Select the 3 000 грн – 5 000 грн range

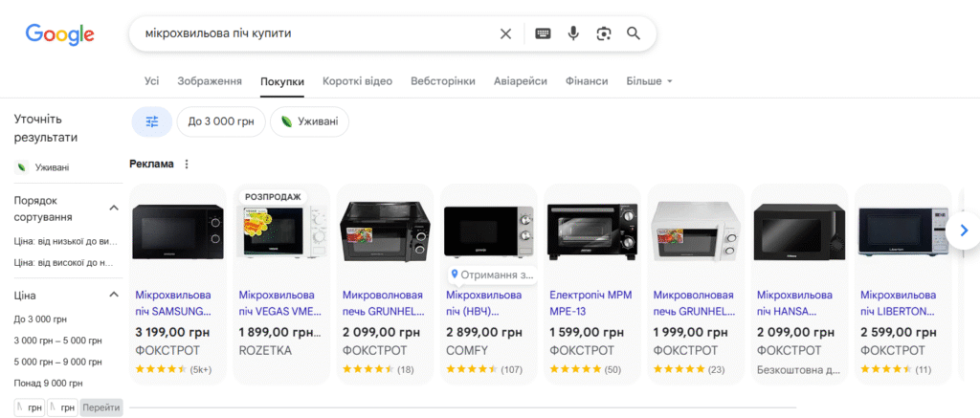coord(57,341)
